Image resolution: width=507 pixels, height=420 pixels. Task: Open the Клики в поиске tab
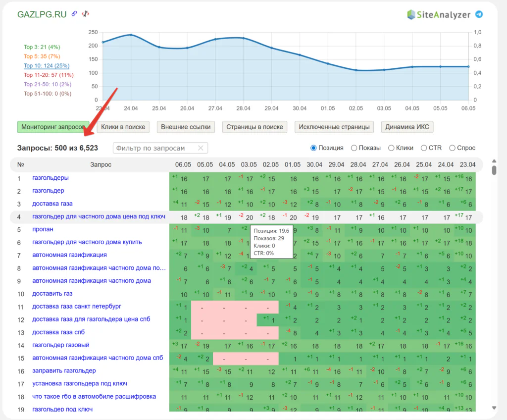point(123,127)
